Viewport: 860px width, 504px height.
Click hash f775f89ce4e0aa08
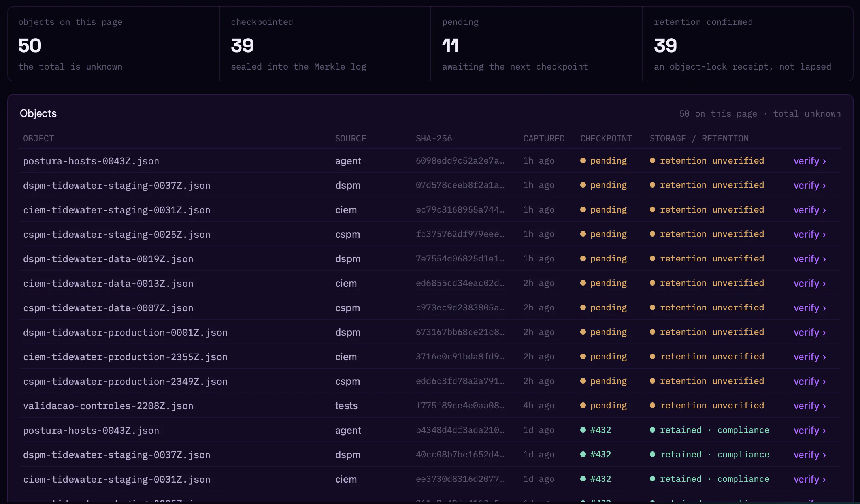pyautogui.click(x=460, y=406)
